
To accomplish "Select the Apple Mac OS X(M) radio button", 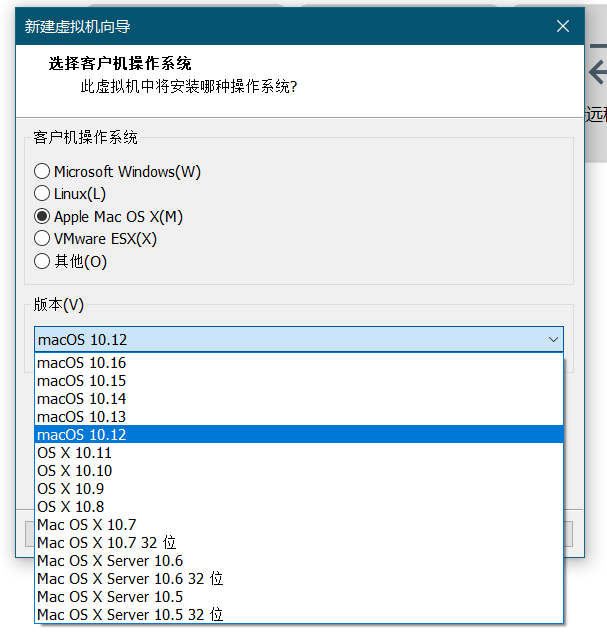I will [42, 216].
